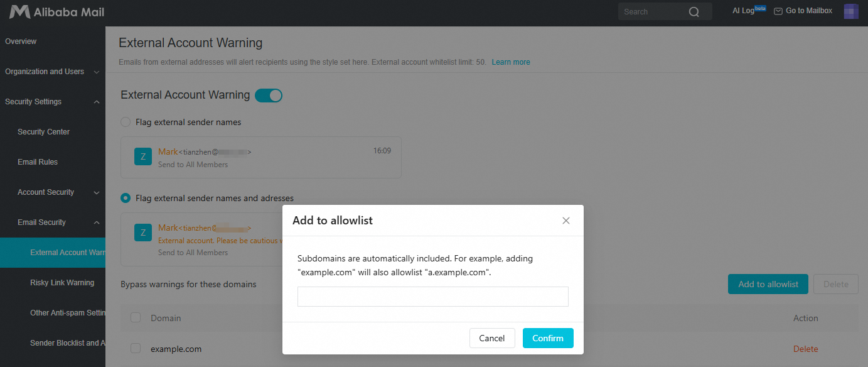This screenshot has height=367, width=868.
Task: Click the Alibaba Mail logo
Action: click(x=56, y=12)
